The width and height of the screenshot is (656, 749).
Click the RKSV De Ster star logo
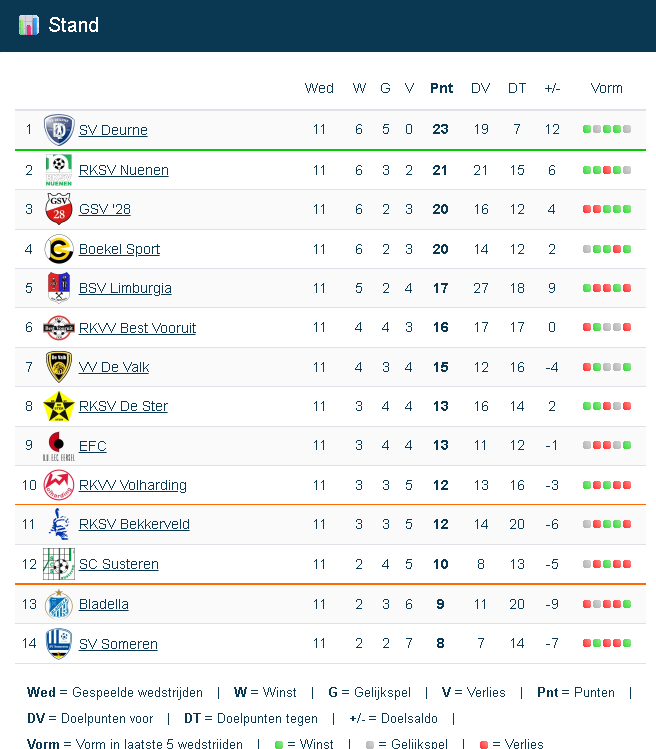point(59,406)
